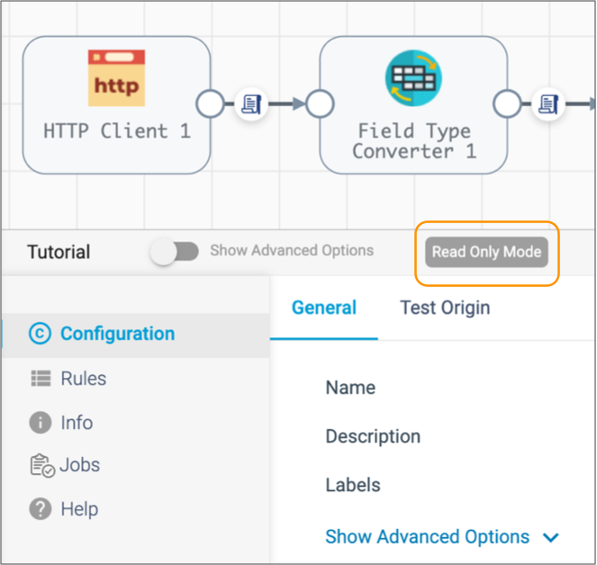Click the Read Only Mode button
This screenshot has width=597, height=565.
pos(487,252)
